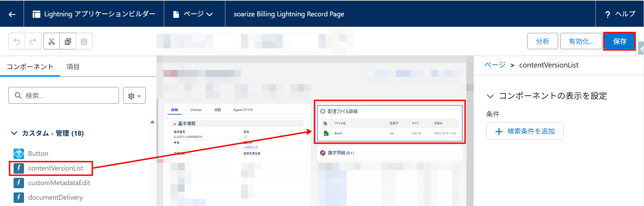
Task: Click the Button component icon
Action: (19, 153)
